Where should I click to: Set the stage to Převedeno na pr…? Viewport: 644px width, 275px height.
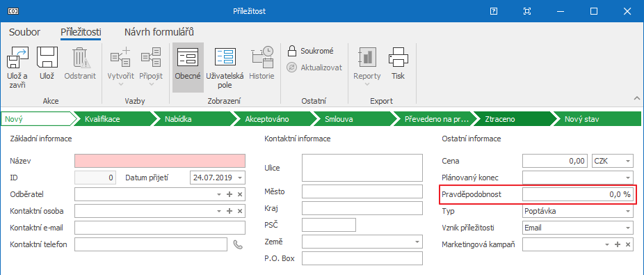433,119
